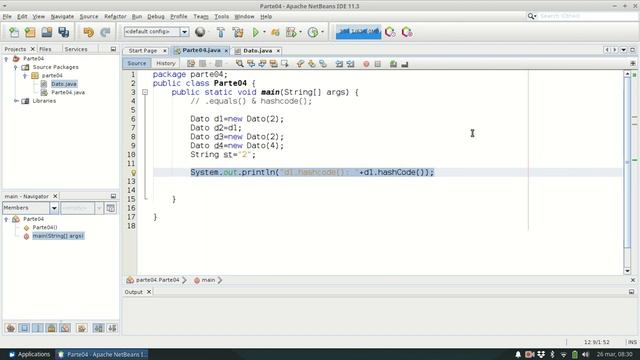Toggle Sort by Name in Navigator
Screen dimensions: 640x360
[98, 328]
